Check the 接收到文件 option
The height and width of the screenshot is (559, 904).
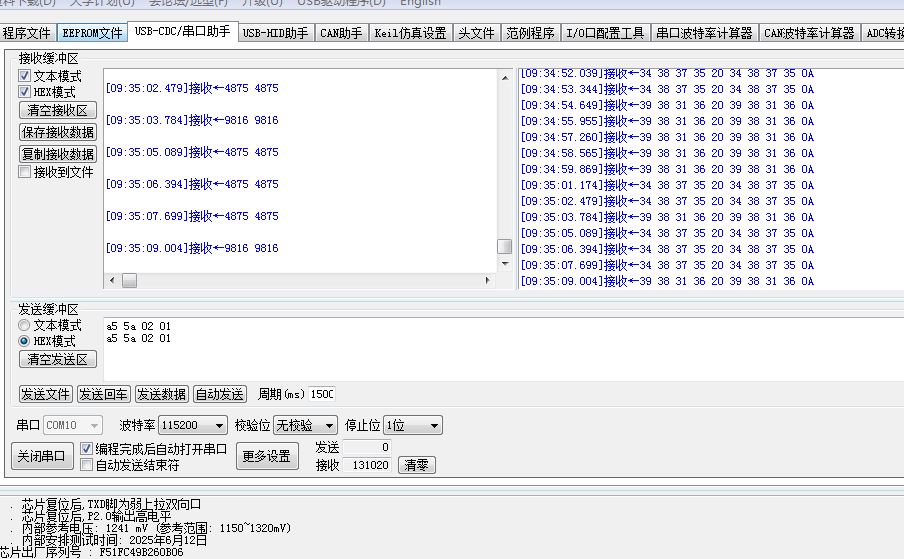(25, 172)
